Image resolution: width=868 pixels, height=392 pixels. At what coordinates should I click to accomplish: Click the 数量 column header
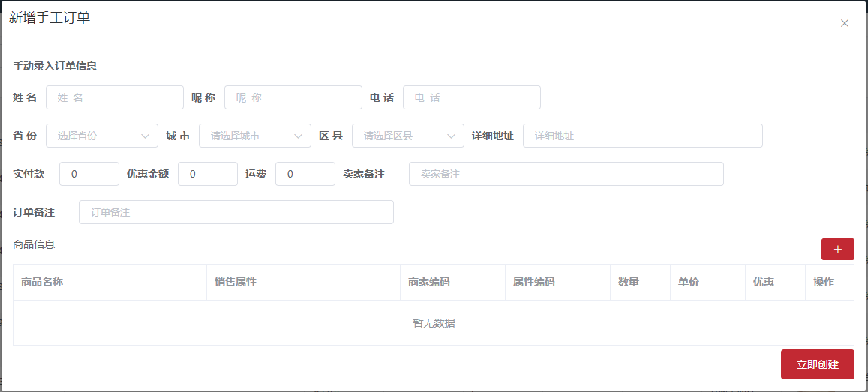pyautogui.click(x=629, y=283)
